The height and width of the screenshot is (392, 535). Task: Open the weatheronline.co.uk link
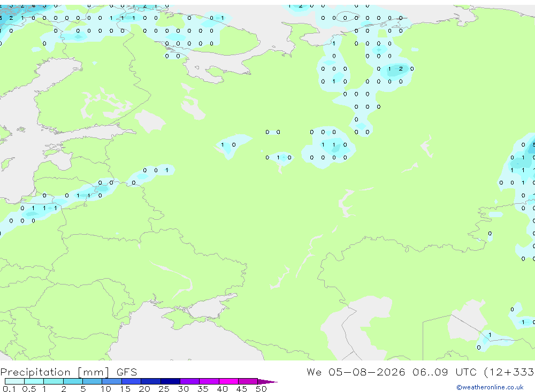click(490, 387)
